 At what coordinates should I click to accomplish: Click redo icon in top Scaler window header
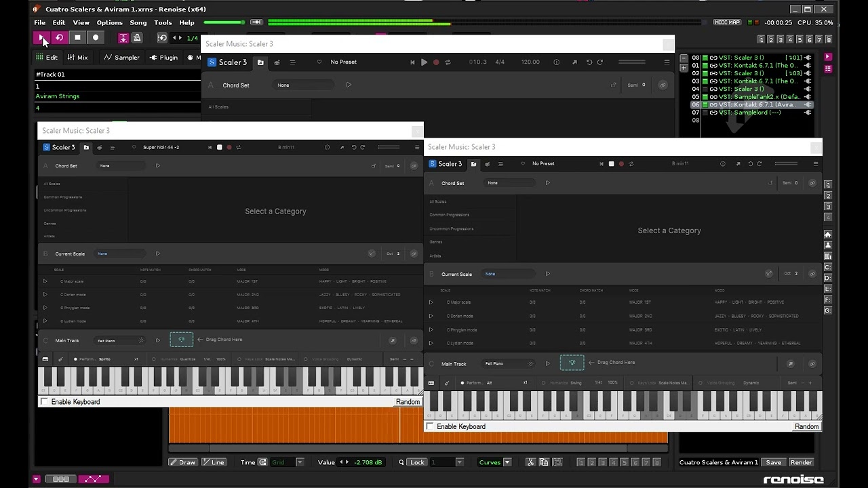[599, 62]
